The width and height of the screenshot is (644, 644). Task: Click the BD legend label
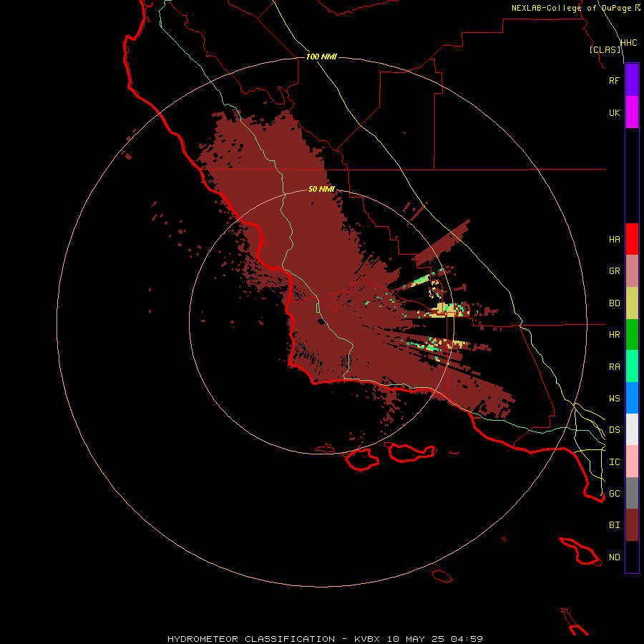tap(614, 303)
